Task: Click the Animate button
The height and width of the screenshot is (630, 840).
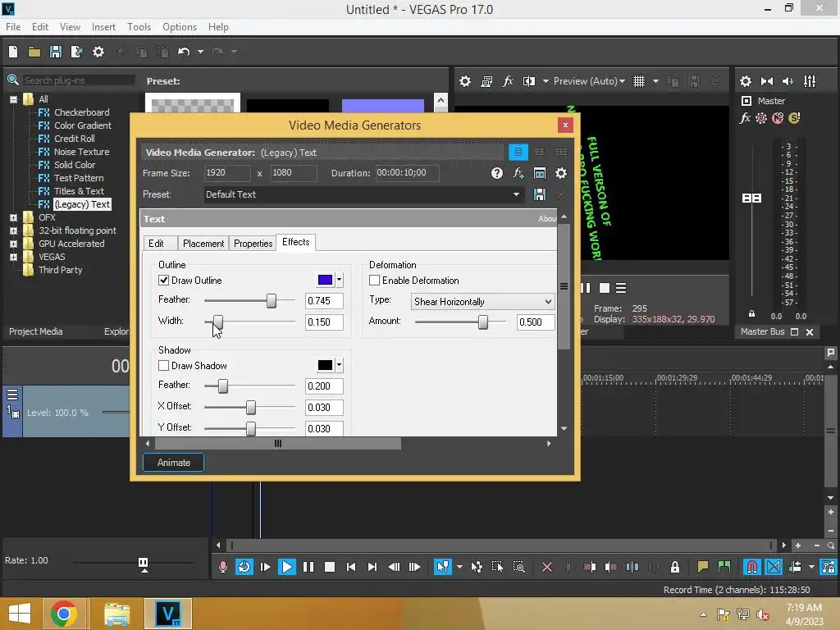Action: (174, 463)
